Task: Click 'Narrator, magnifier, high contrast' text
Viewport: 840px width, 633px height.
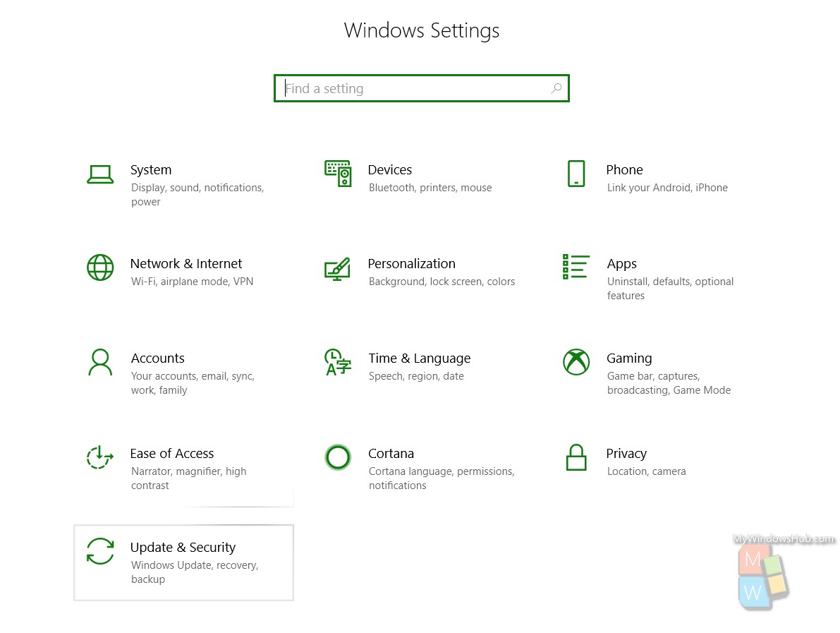Action: [188, 478]
